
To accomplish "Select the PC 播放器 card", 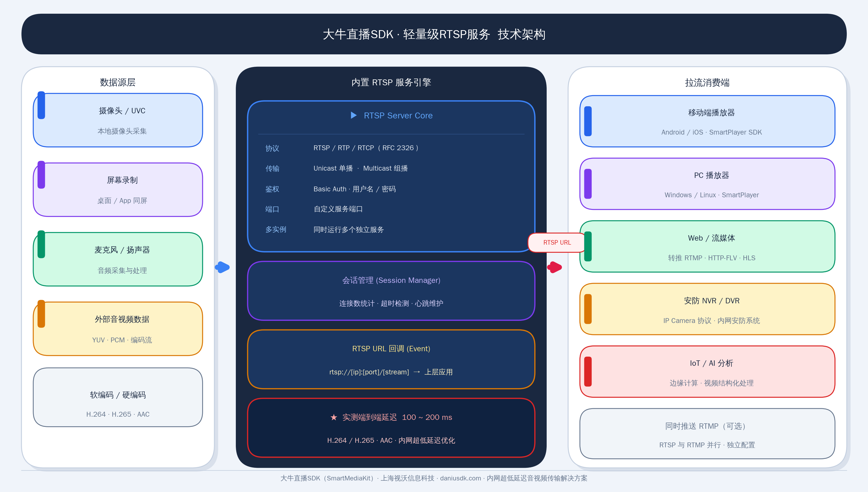I will [711, 184].
